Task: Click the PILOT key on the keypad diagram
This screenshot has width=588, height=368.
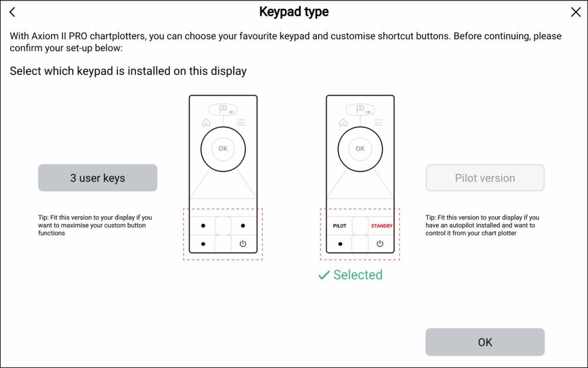Action: (x=340, y=226)
